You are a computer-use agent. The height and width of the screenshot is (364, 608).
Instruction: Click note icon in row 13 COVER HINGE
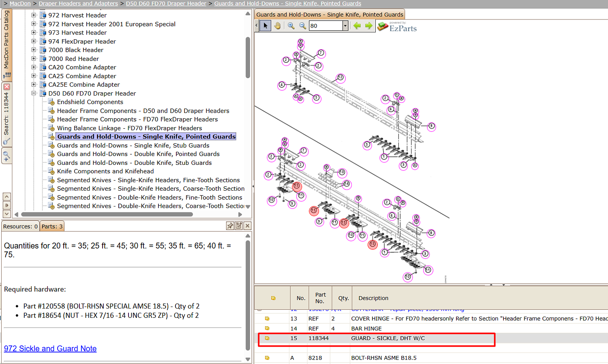(267, 319)
